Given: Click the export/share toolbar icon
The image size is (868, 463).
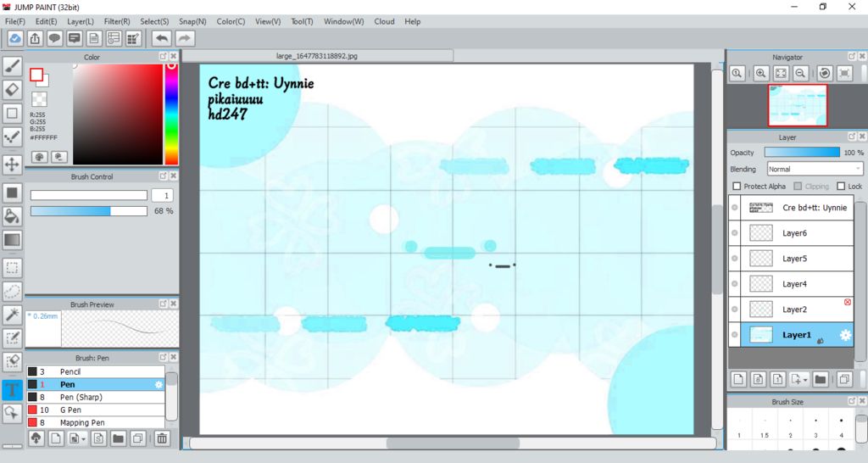Looking at the screenshot, I should pyautogui.click(x=35, y=39).
